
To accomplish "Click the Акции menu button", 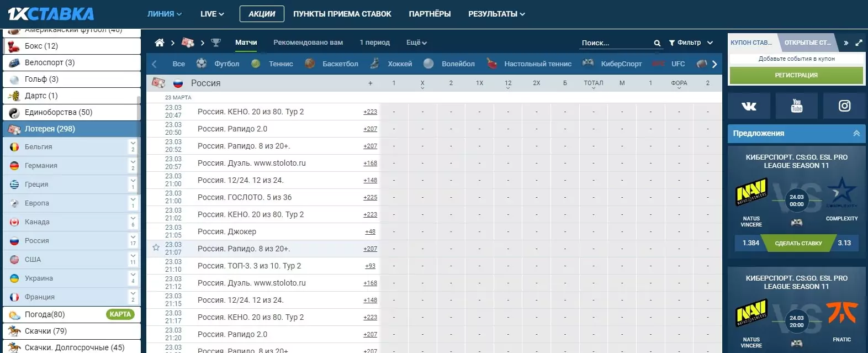I will 262,14.
